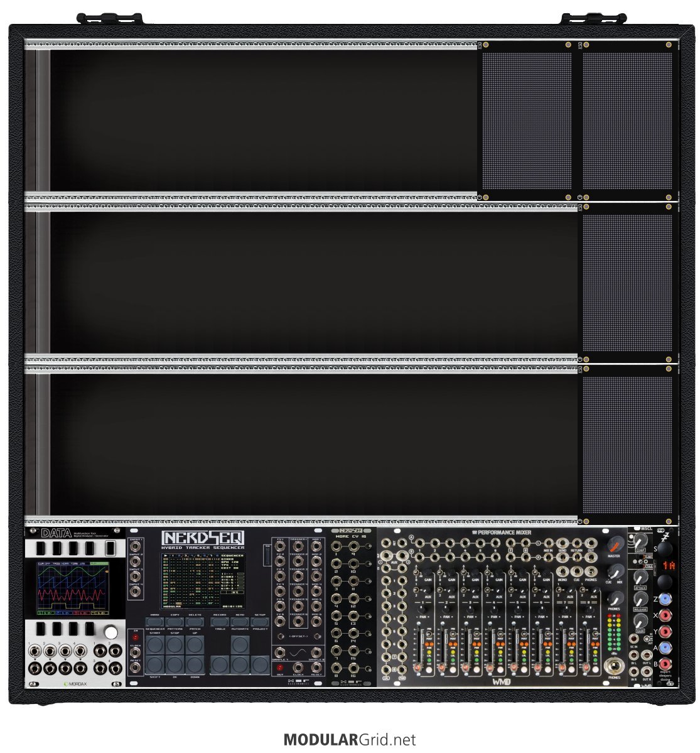Click the DATA oscilloscope screen
The image size is (700, 753).
(x=73, y=588)
